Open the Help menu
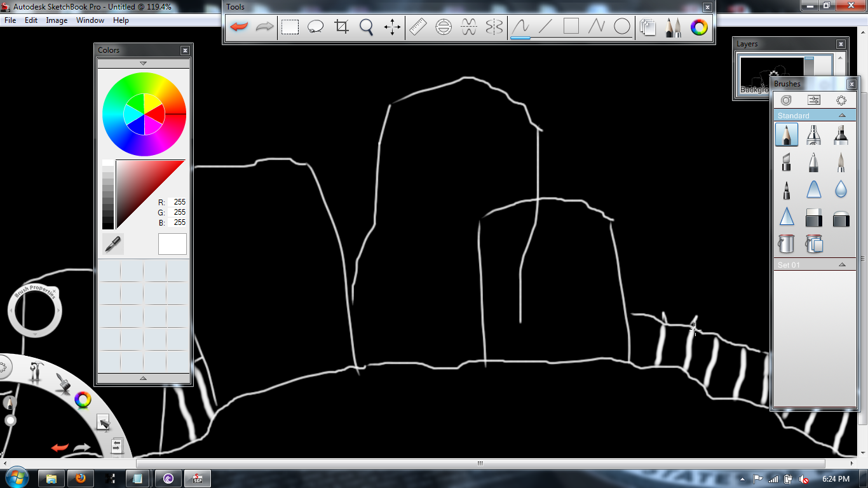 (121, 20)
